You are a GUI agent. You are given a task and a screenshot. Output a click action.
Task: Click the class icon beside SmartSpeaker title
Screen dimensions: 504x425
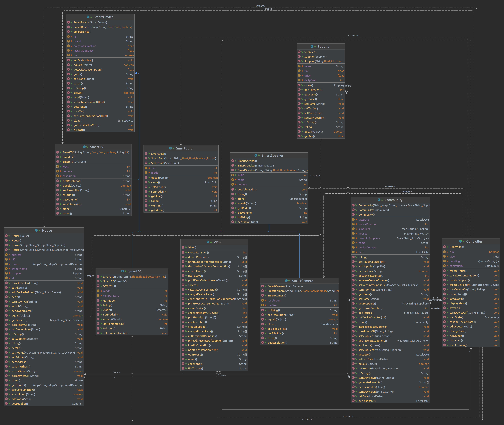coord(256,155)
